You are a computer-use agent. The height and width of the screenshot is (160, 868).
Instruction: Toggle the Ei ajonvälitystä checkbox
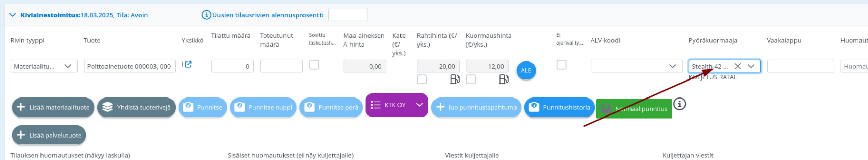coord(561,65)
